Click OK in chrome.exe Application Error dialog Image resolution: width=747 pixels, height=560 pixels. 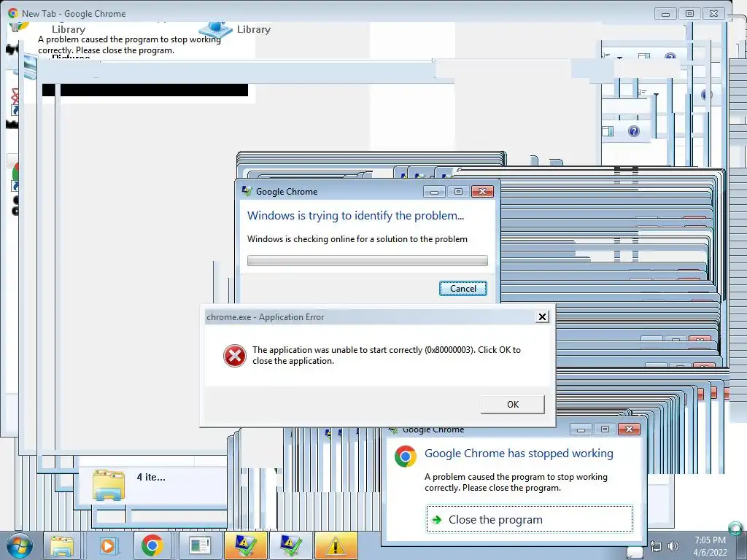tap(513, 404)
